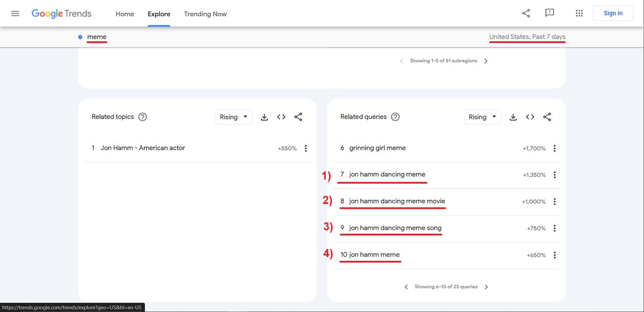This screenshot has height=312, width=644.
Task: Open options for the +1,350% query
Action: click(x=554, y=175)
